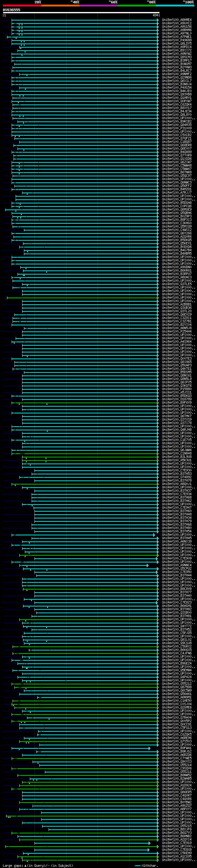The image size is (197, 868).
Task: Select hit label UniRef100_C6ZQK4
Action: pyautogui.click(x=177, y=104)
